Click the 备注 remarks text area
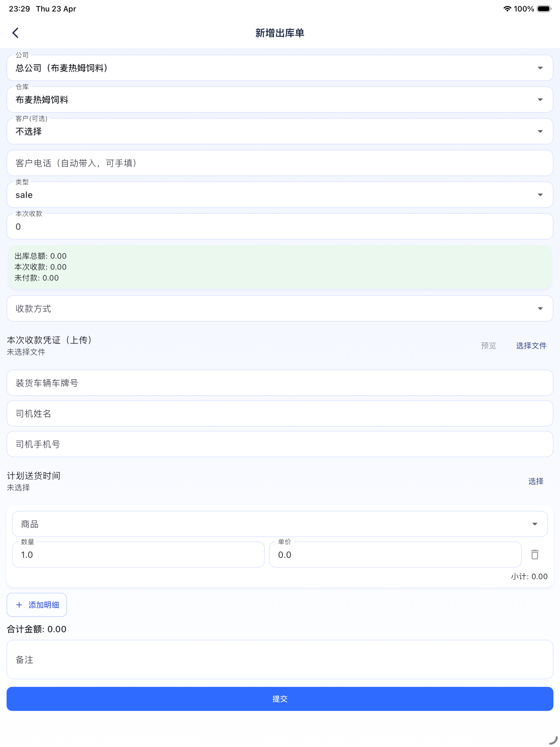This screenshot has height=747, width=560. pyautogui.click(x=280, y=659)
